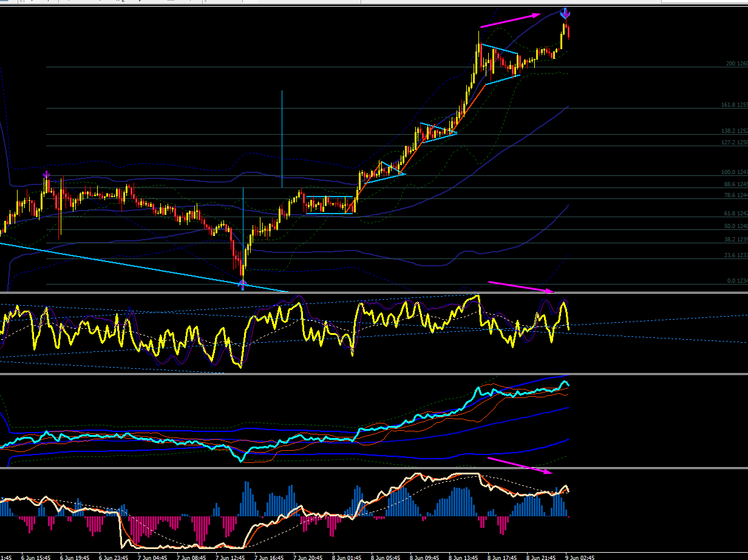Screen dimensions: 748x560
Task: Click the 6 Jun 15:45 time label
Action: pos(36,556)
